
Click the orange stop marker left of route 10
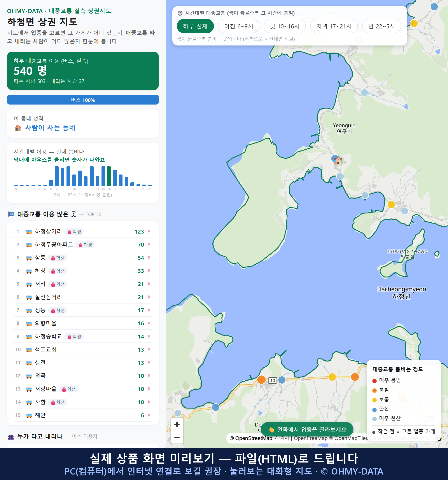261,380
